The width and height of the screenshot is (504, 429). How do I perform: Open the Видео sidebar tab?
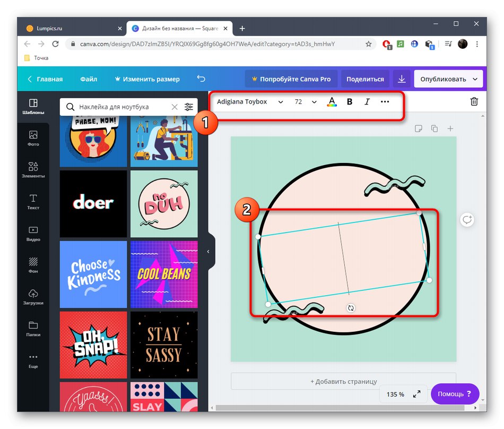tap(33, 234)
